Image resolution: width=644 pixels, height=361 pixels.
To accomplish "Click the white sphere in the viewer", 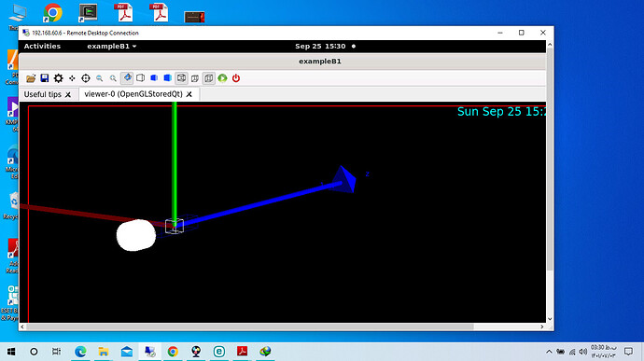I will click(x=136, y=235).
